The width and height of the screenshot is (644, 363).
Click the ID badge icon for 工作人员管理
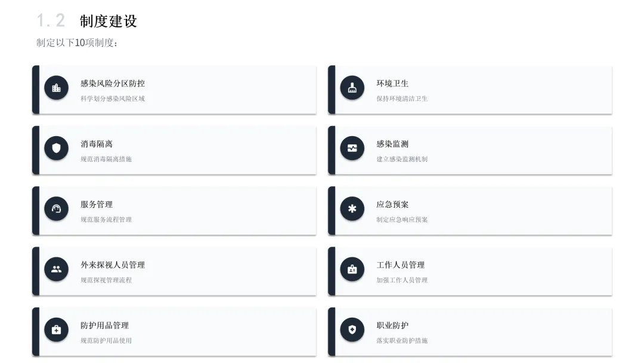[352, 269]
